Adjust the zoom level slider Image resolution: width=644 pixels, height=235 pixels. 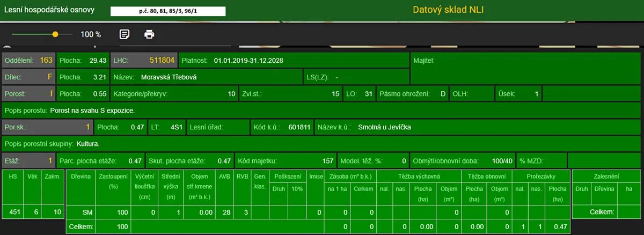(x=42, y=34)
